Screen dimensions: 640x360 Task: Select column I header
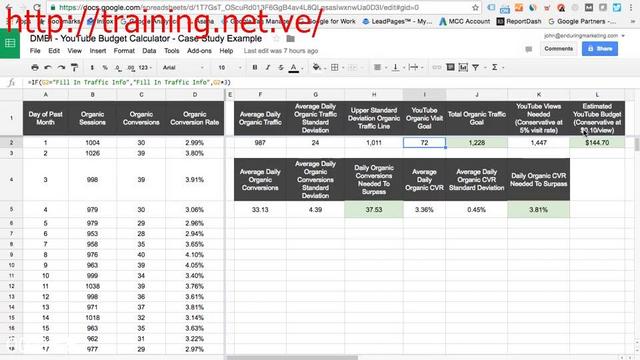pos(424,95)
